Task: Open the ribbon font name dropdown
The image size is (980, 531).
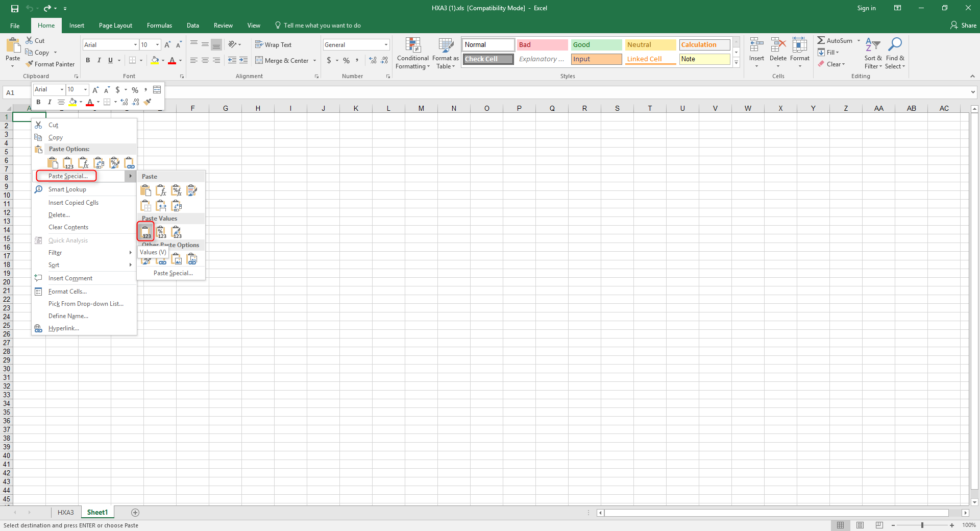Action: (135, 45)
